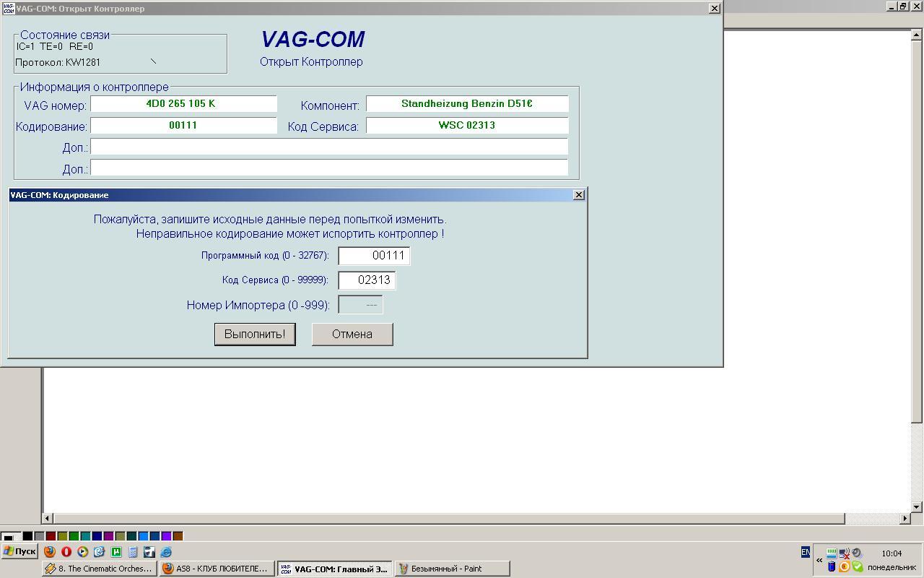Click the Программный код input field
924x578 pixels.
374,256
